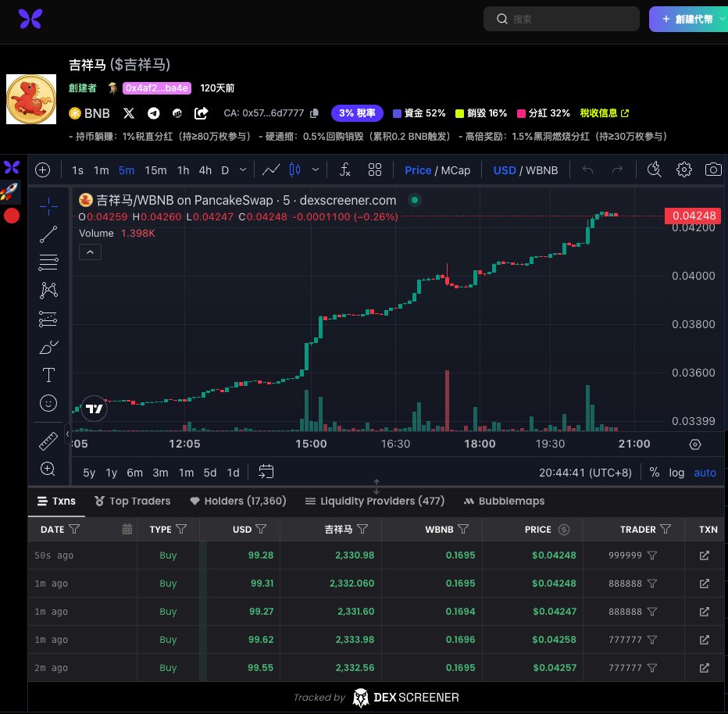Select the pattern drawing tool

click(x=48, y=291)
